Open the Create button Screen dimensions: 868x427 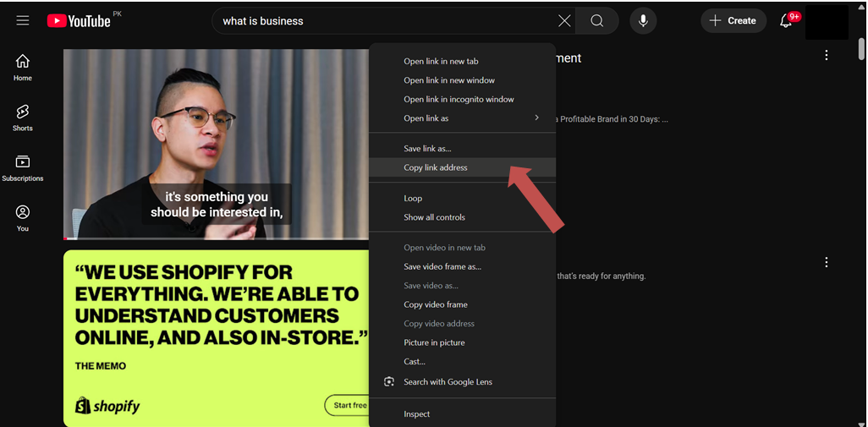[x=733, y=21]
